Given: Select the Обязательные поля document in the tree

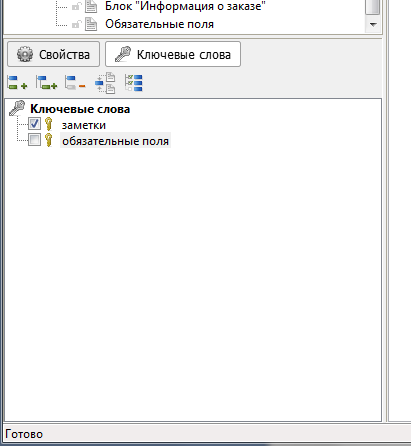Looking at the screenshot, I should [159, 24].
